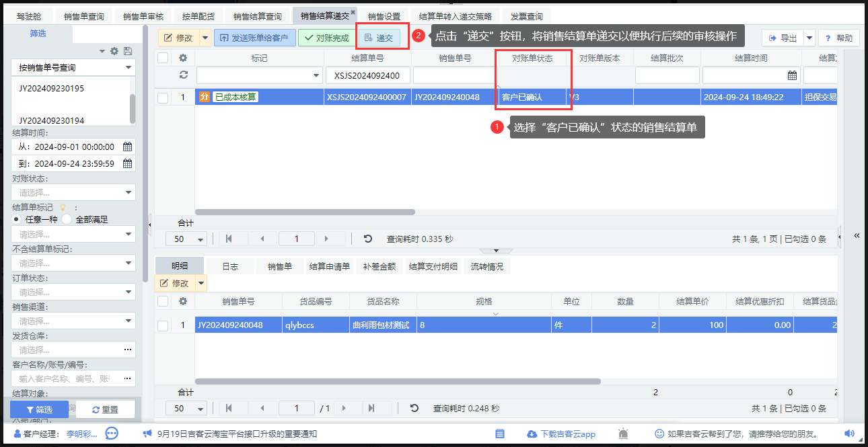Image resolution: width=868 pixels, height=447 pixels.
Task: Open the 修改 dropdown arrow in top toolbar
Action: 205,38
